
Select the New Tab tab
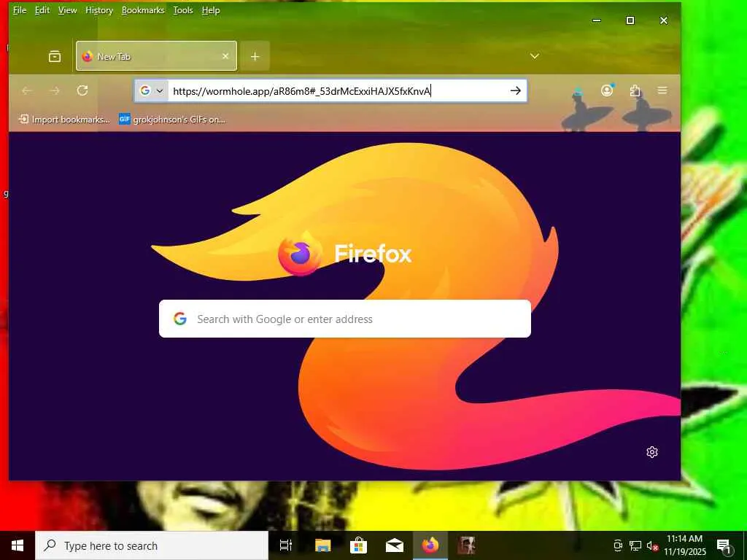(x=156, y=56)
